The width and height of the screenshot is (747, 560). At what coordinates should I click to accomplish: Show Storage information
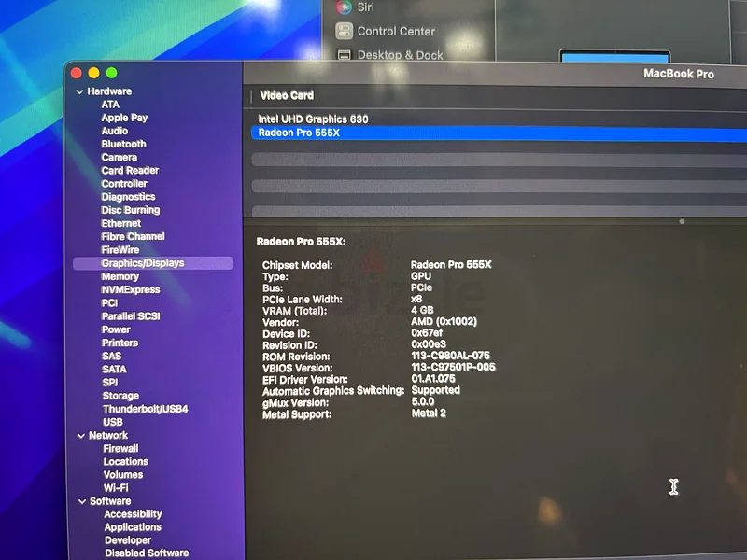point(120,396)
